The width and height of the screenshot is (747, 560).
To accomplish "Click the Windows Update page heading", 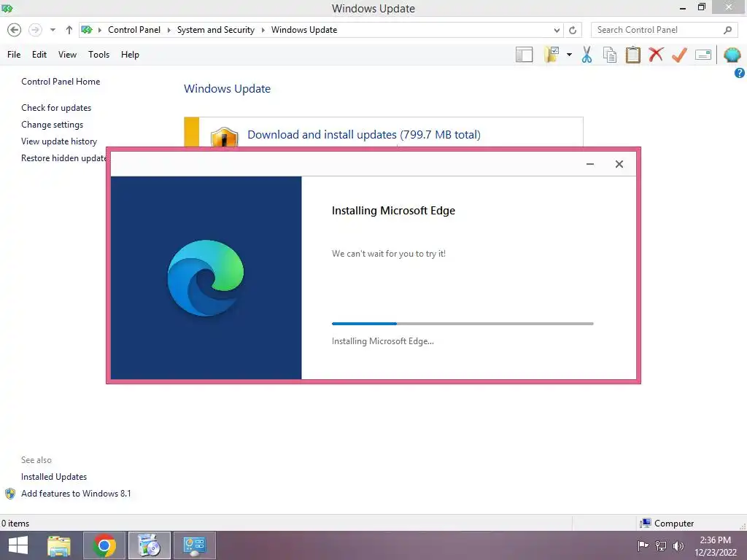I will pyautogui.click(x=228, y=88).
